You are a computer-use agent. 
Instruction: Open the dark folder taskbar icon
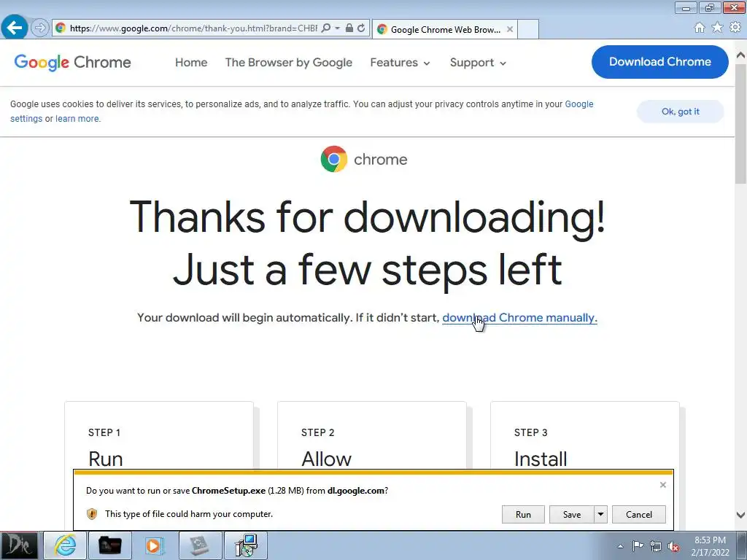(x=109, y=545)
